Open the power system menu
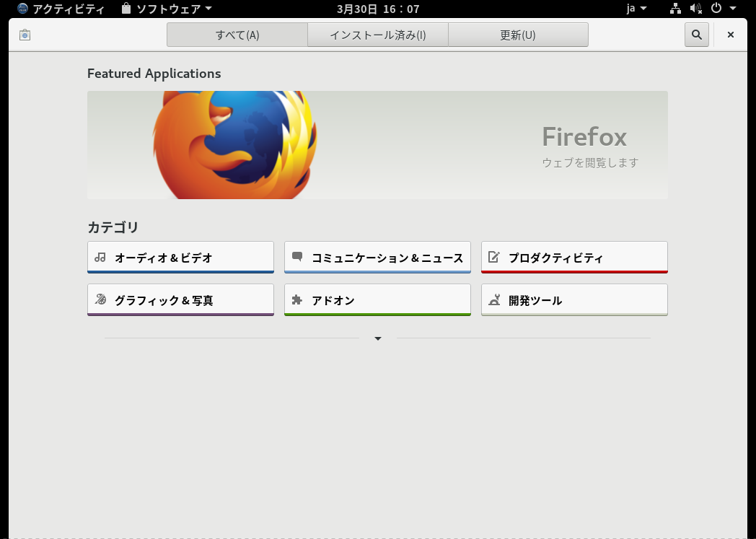This screenshot has width=756, height=539. 724,8
